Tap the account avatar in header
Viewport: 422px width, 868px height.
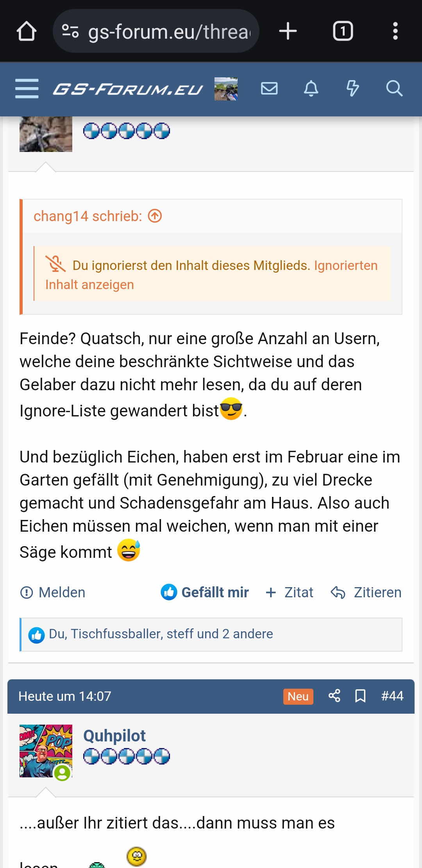point(226,89)
